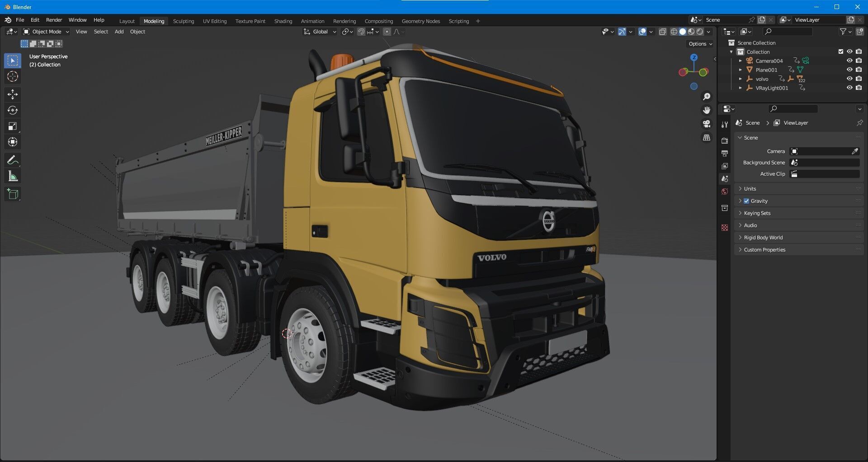Select the Cursor tool
Viewport: 868px width, 462px height.
click(13, 76)
